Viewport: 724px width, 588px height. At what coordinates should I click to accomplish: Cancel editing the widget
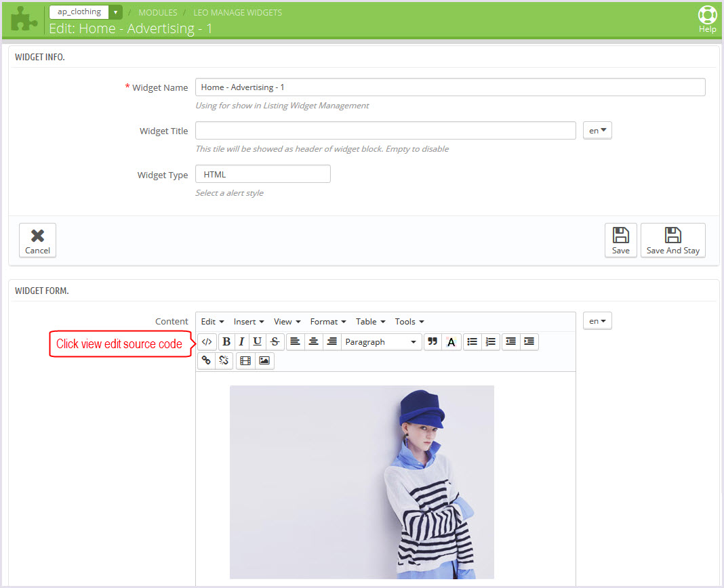point(37,240)
